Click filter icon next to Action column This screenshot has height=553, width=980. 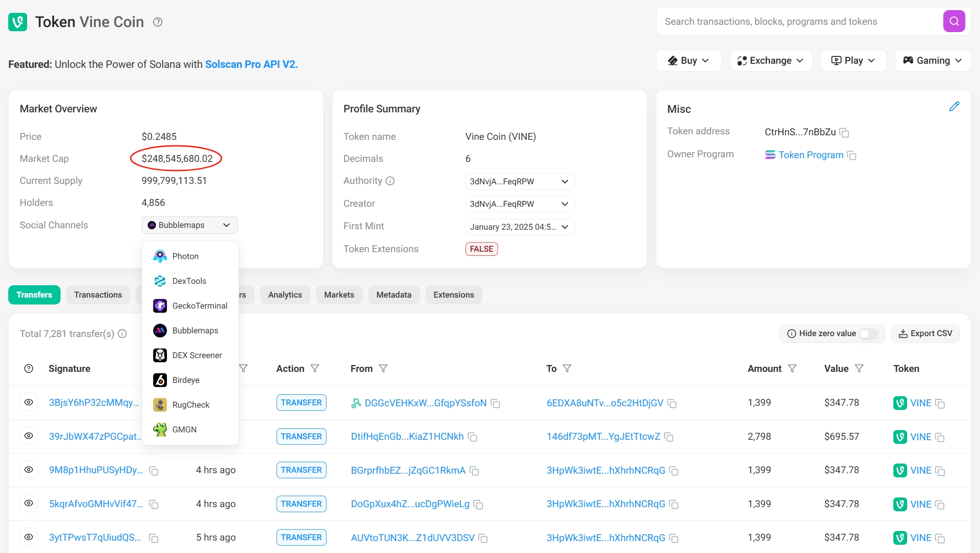pos(315,369)
